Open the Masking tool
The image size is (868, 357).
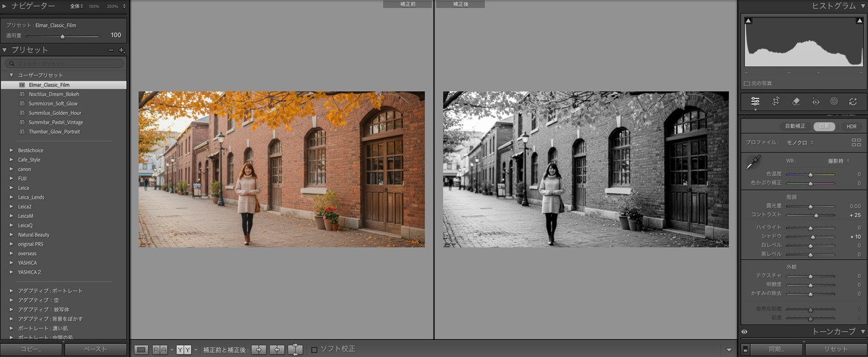click(x=833, y=101)
